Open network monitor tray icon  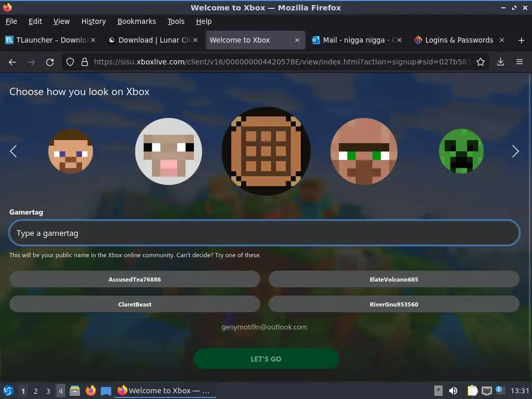tap(486, 391)
